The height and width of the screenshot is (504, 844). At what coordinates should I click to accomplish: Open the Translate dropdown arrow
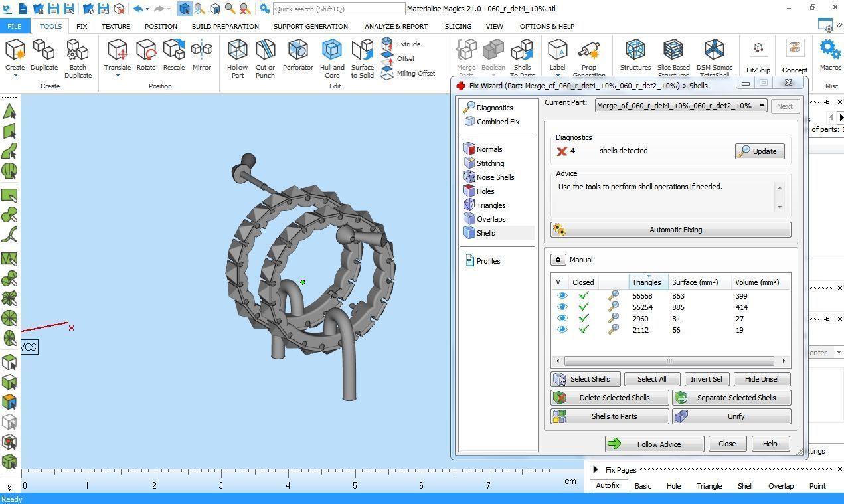[x=118, y=76]
